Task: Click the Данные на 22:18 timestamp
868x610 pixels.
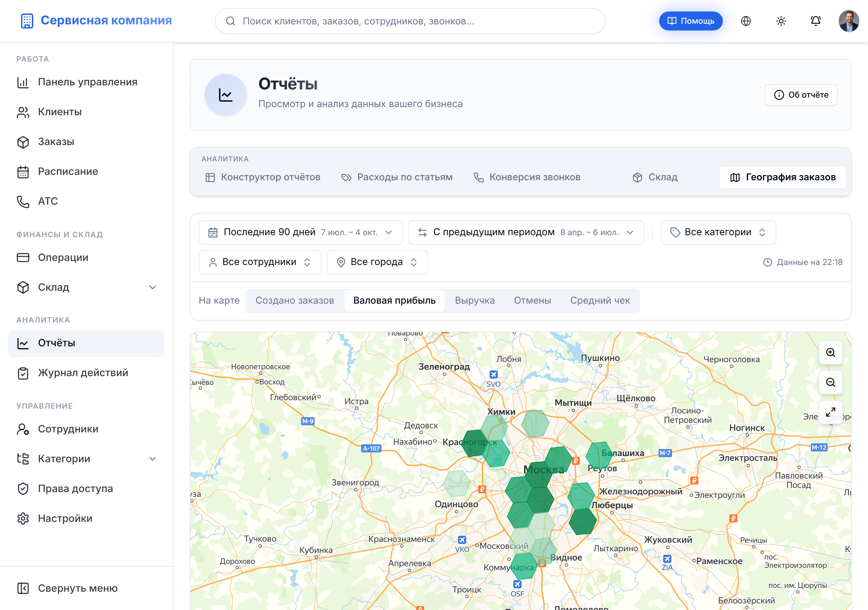Action: point(803,262)
